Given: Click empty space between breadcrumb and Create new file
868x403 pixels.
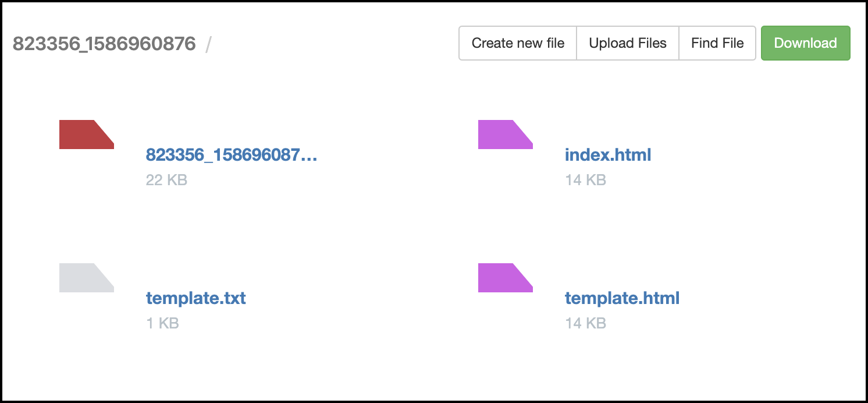Looking at the screenshot, I should tap(332, 44).
